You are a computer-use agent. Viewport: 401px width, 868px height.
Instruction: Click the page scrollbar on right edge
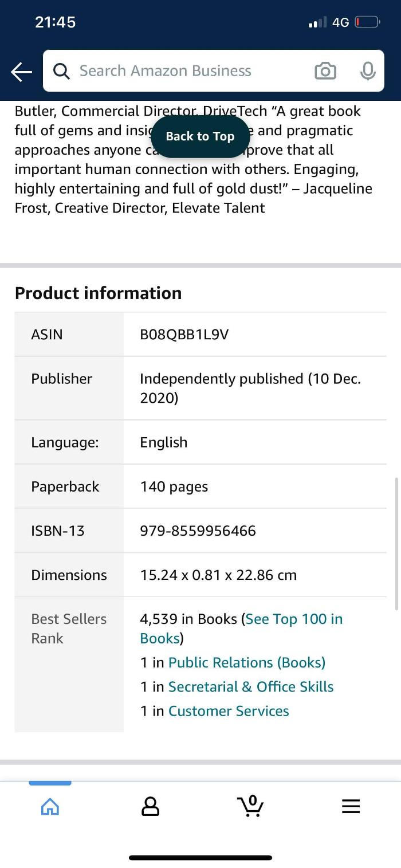coord(396,544)
